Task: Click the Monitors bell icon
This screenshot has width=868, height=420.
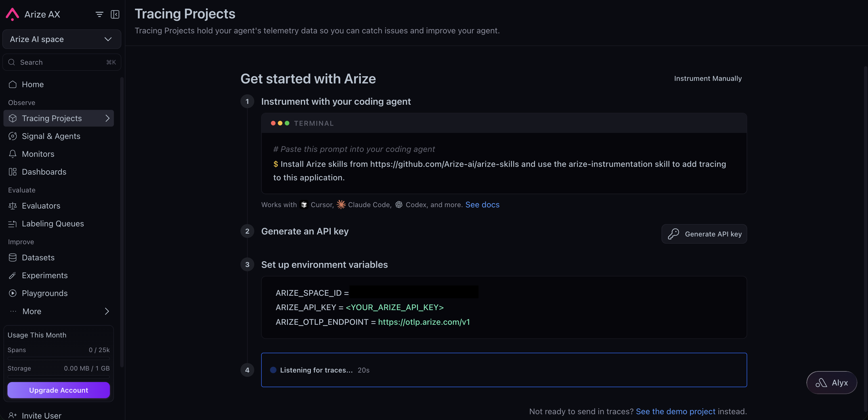Action: [x=13, y=154]
